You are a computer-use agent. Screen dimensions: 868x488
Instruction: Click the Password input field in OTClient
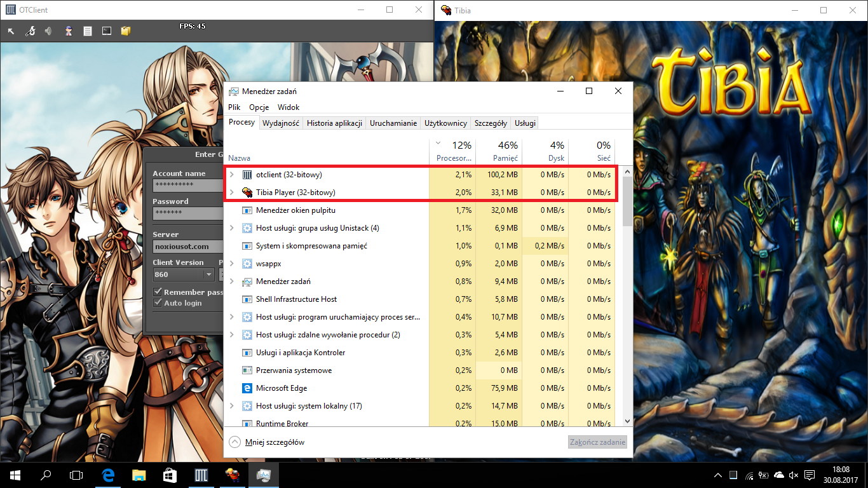188,213
